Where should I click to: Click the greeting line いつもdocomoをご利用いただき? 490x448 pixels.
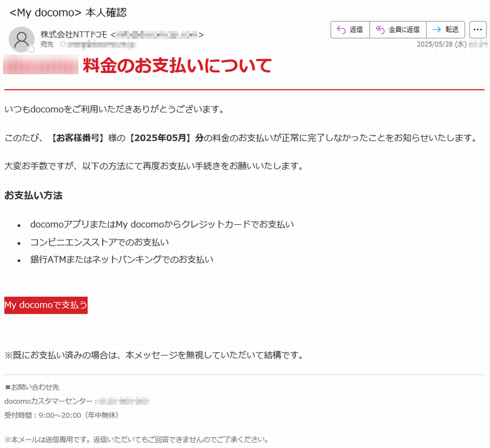click(114, 109)
